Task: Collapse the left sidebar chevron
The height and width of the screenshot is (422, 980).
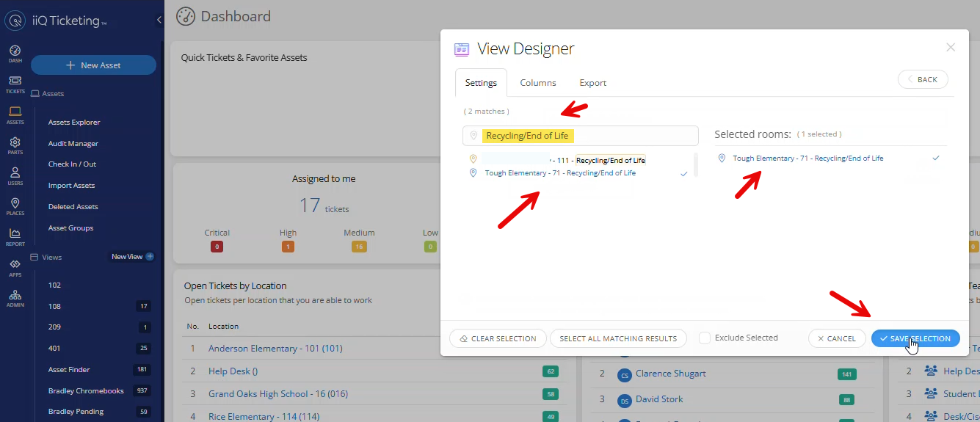Action: pos(159,21)
